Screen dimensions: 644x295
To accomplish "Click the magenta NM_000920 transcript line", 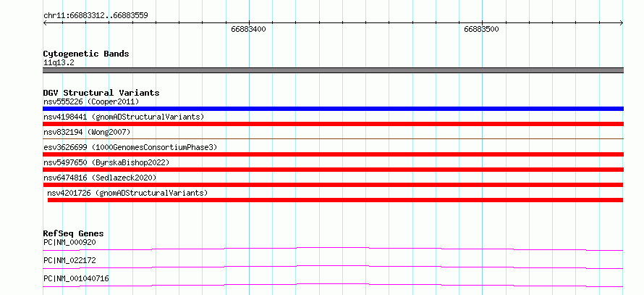I will (x=333, y=249).
